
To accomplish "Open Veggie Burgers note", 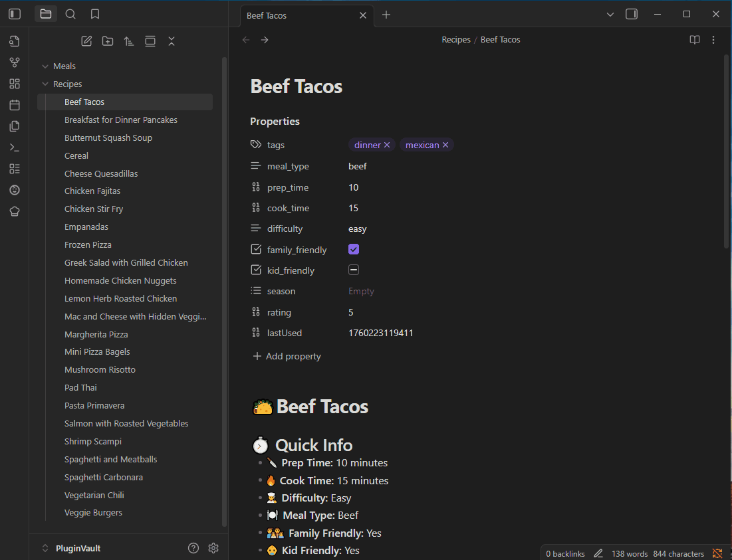I will [x=93, y=512].
